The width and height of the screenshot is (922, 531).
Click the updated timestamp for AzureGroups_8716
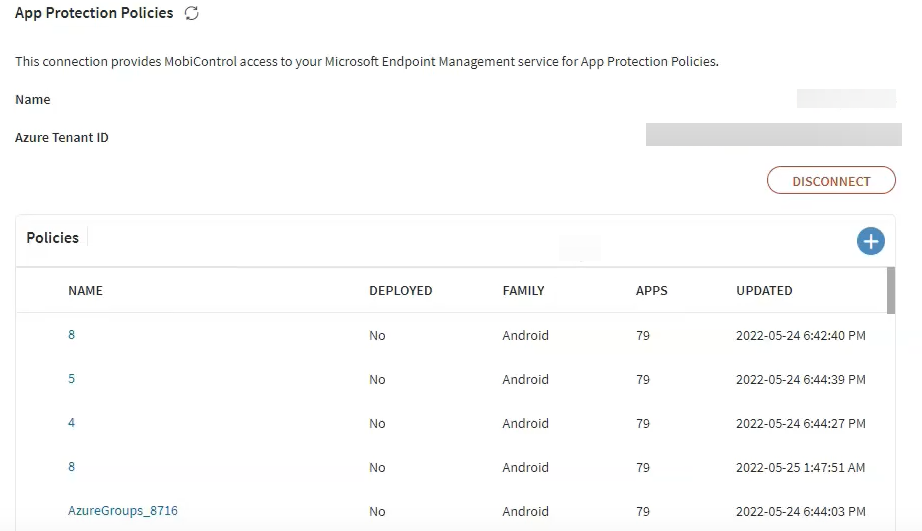pos(800,512)
